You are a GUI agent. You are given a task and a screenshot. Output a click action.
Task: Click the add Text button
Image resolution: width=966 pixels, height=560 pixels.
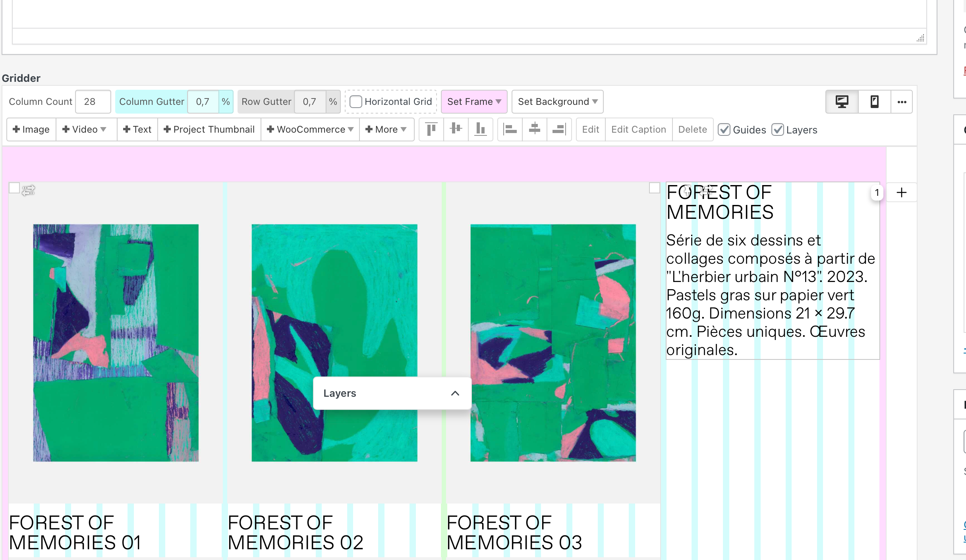pyautogui.click(x=137, y=129)
